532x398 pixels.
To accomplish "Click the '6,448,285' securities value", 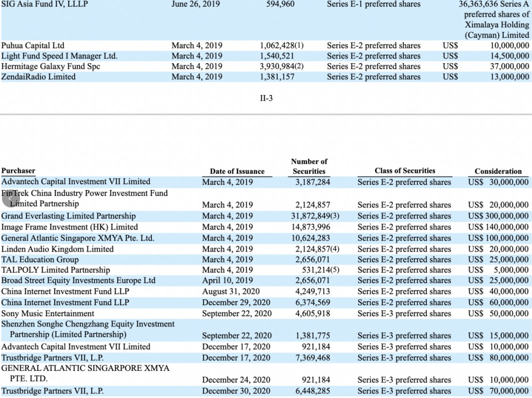I will point(313,391).
